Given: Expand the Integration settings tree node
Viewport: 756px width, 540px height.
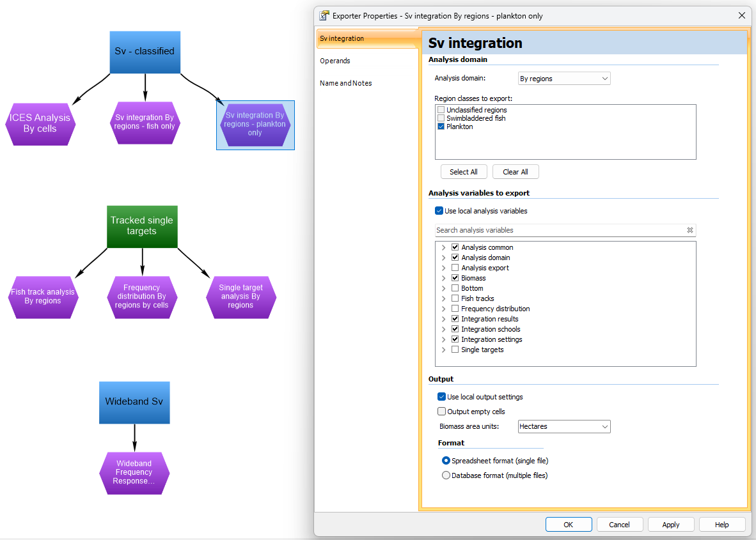Looking at the screenshot, I should click(444, 339).
